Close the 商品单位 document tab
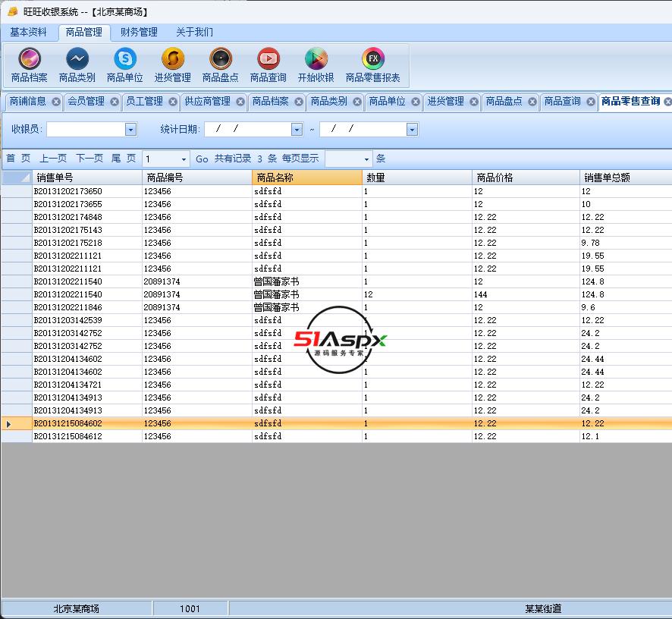This screenshot has width=672, height=619. (416, 102)
